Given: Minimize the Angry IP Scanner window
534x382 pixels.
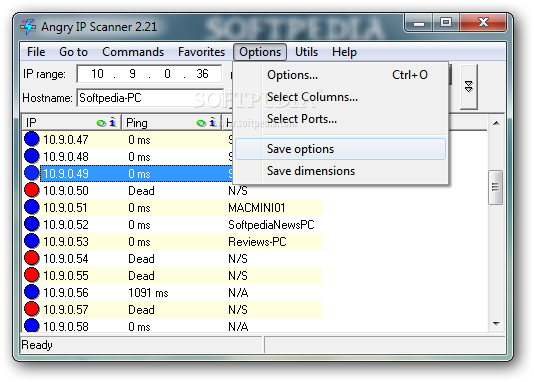Looking at the screenshot, I should (x=419, y=23).
